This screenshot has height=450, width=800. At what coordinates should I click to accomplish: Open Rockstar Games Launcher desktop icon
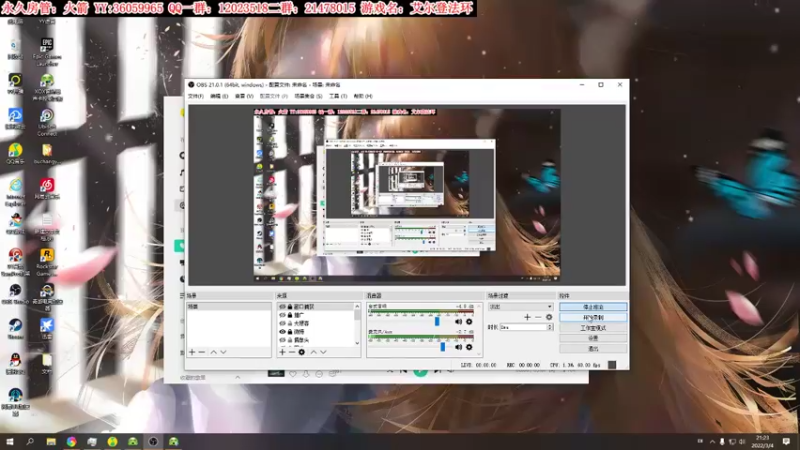point(47,262)
